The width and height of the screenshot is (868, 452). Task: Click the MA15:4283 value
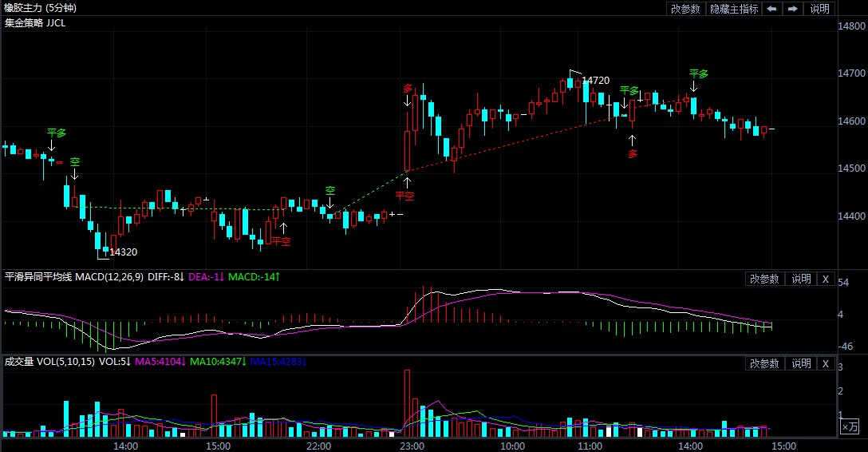pyautogui.click(x=278, y=362)
